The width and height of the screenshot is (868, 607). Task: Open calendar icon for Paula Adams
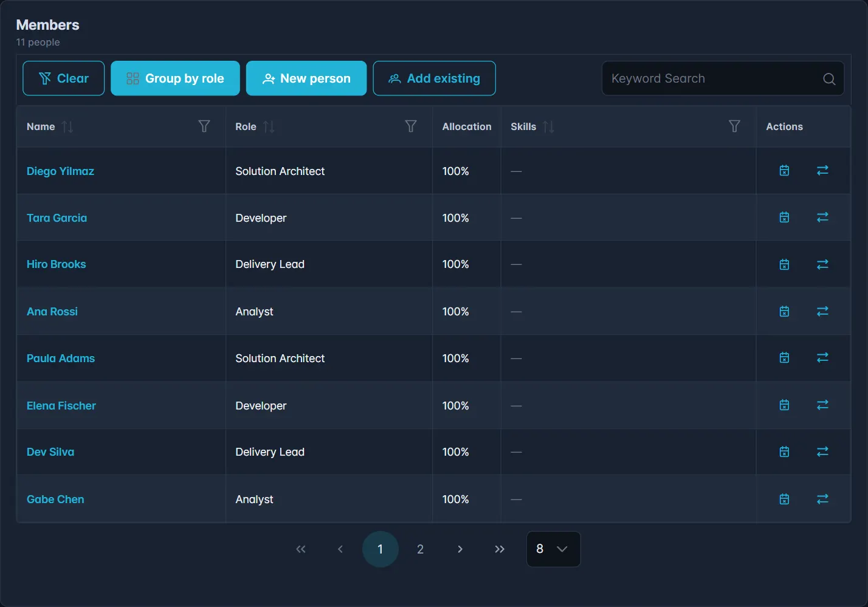[x=784, y=358]
